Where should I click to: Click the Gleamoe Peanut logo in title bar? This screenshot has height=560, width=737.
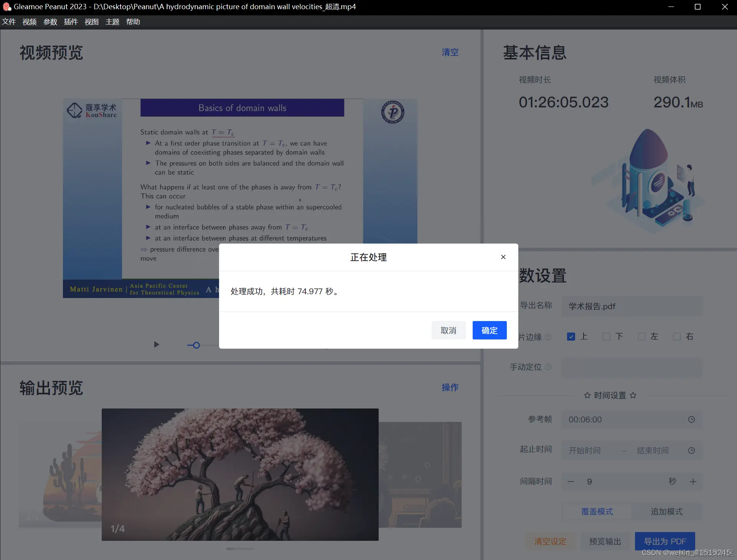tap(7, 7)
